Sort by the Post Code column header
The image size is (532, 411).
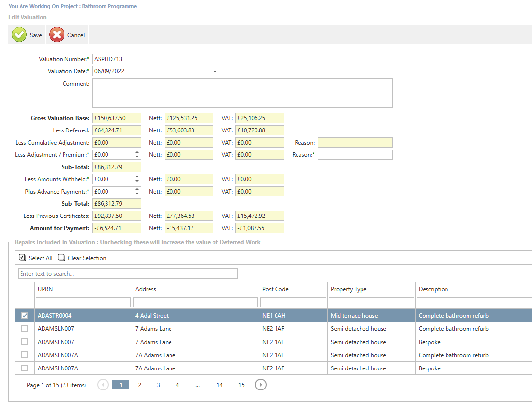coord(276,289)
